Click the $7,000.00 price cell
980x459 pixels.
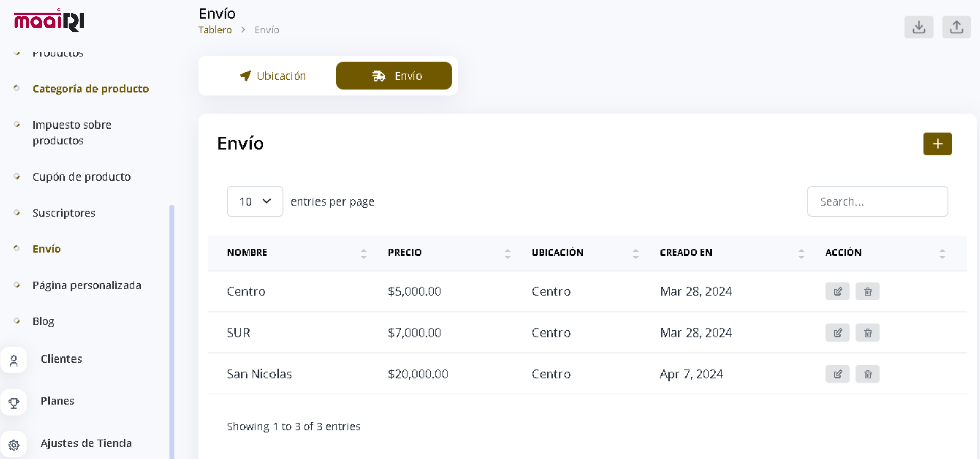[414, 333]
